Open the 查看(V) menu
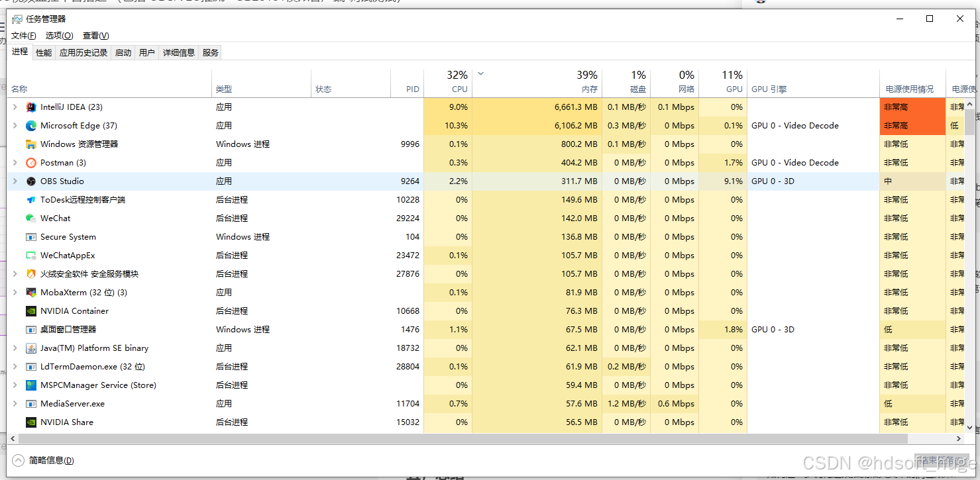 click(96, 36)
